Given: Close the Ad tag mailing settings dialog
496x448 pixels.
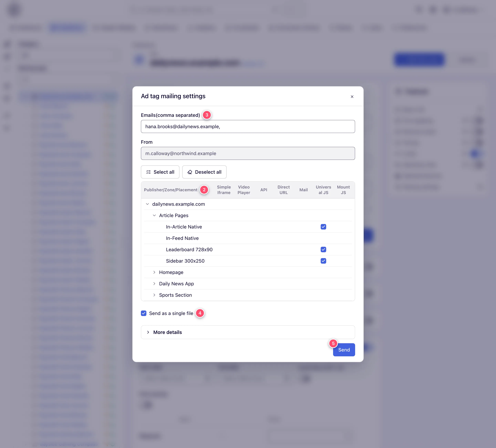Looking at the screenshot, I should click(352, 96).
